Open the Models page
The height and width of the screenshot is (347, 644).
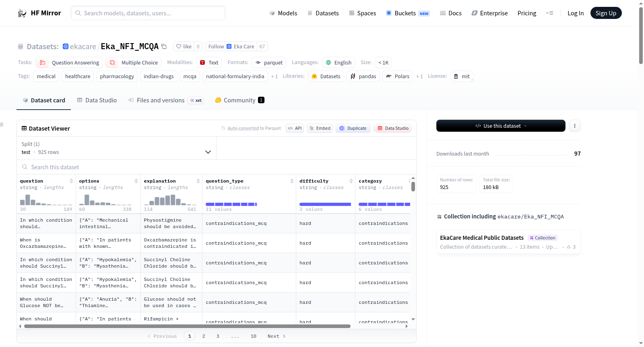click(x=283, y=13)
